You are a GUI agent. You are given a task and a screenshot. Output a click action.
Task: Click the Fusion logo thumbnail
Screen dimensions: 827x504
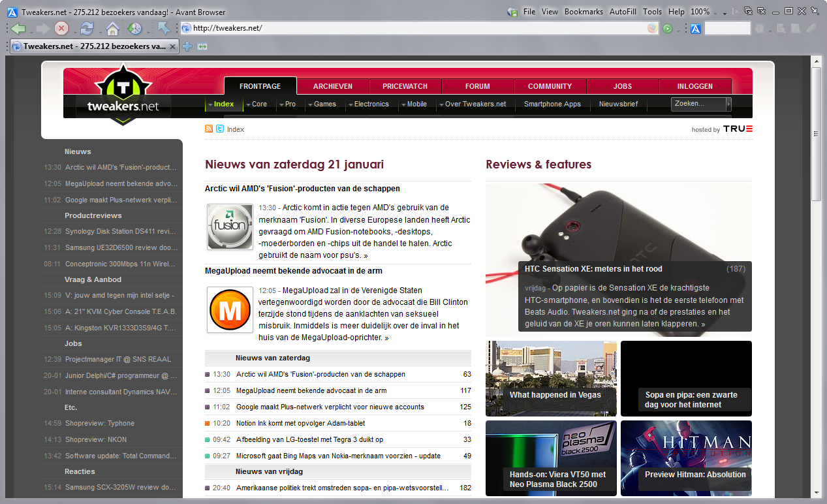pyautogui.click(x=230, y=227)
